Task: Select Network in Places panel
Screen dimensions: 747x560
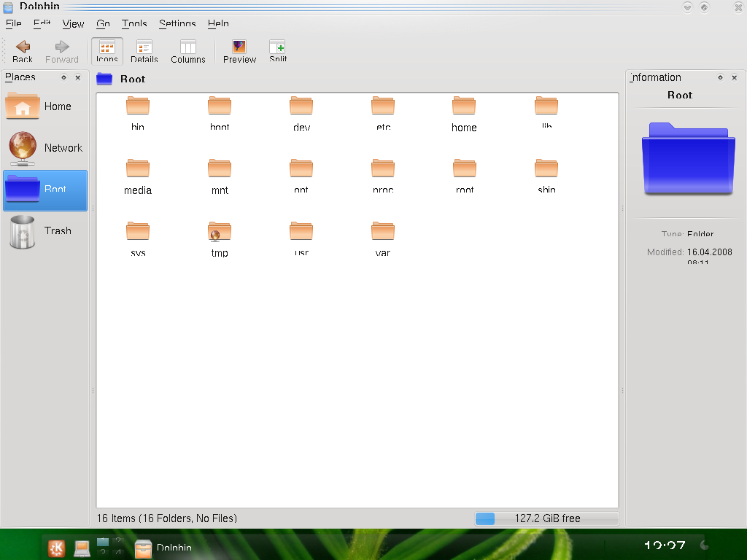Action: pos(44,148)
